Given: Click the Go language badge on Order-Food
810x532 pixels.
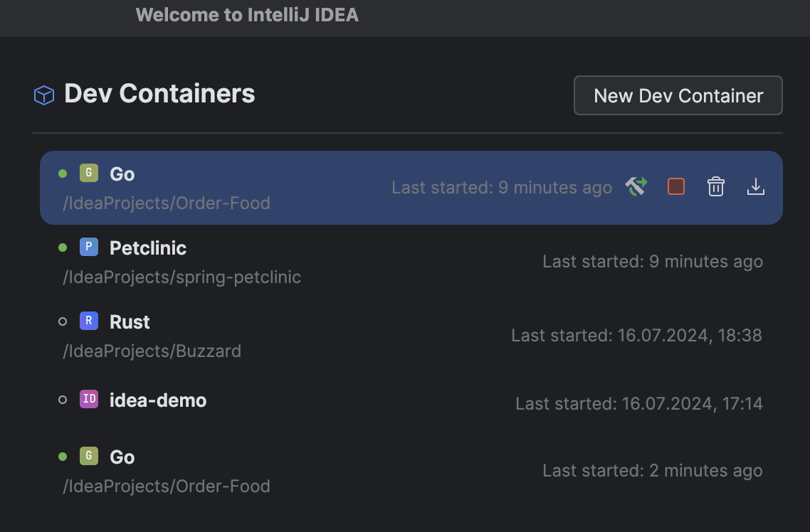Looking at the screenshot, I should pos(88,172).
